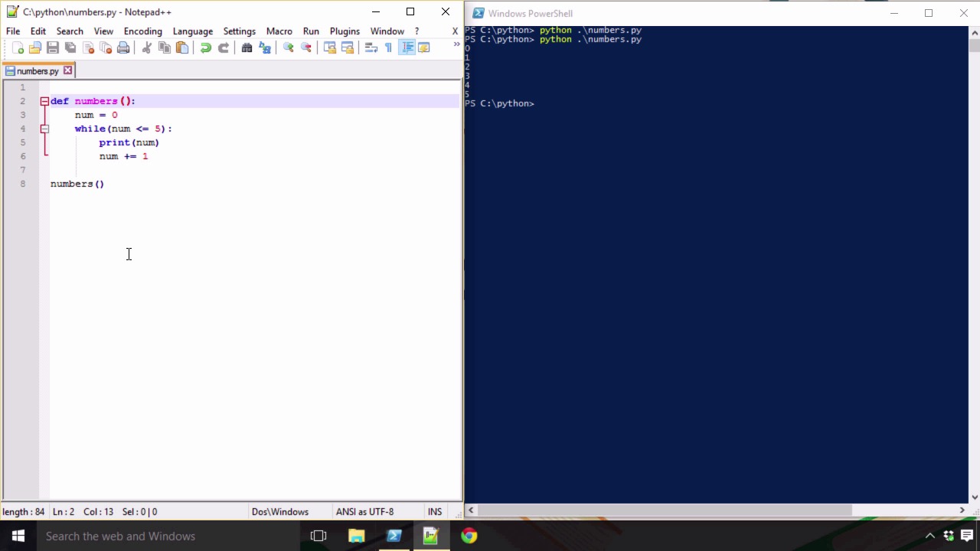Click the Windows Start button
The image size is (980, 551).
point(18,536)
